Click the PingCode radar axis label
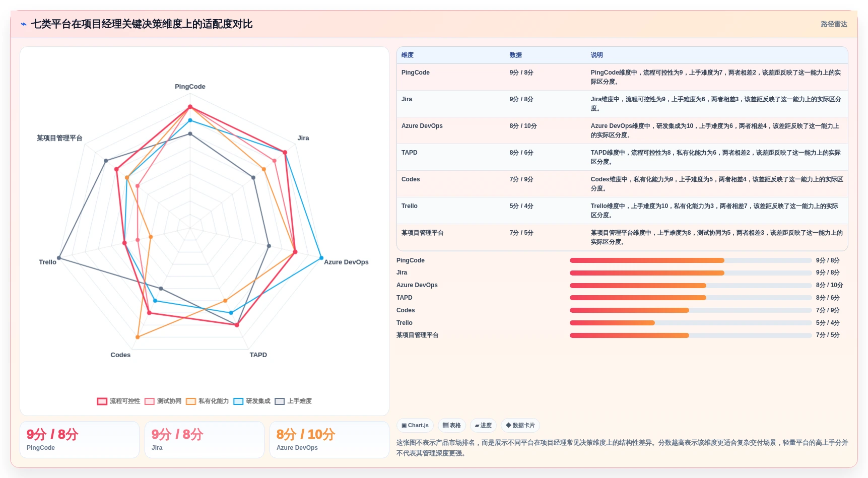The width and height of the screenshot is (868, 478). (x=190, y=87)
